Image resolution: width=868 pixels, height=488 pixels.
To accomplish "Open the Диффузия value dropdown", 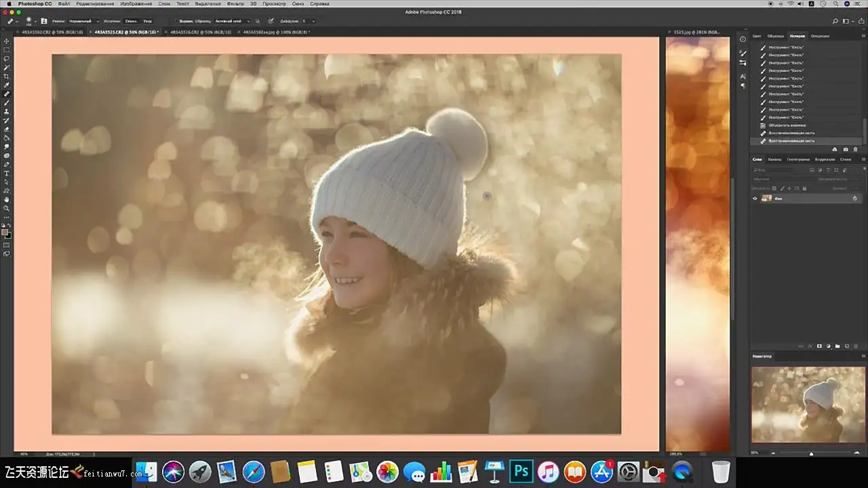I will click(x=308, y=21).
